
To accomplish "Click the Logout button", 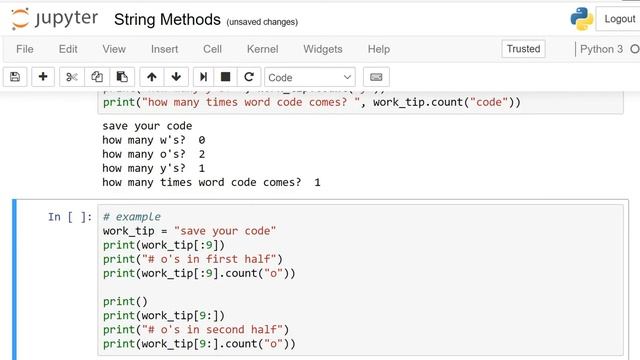I will (x=619, y=19).
